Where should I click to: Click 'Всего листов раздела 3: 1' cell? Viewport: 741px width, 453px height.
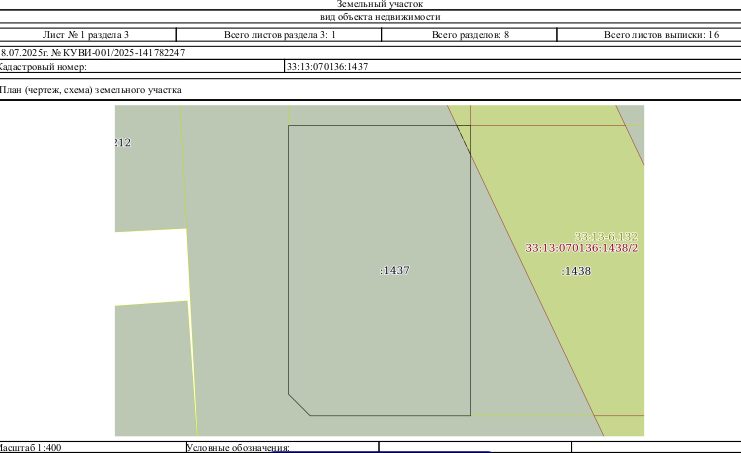click(x=279, y=34)
